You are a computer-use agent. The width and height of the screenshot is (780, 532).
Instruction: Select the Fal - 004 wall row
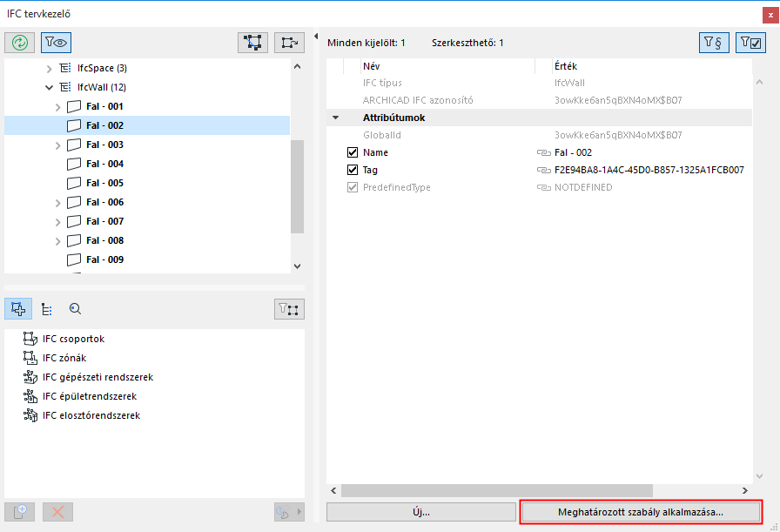(x=147, y=164)
